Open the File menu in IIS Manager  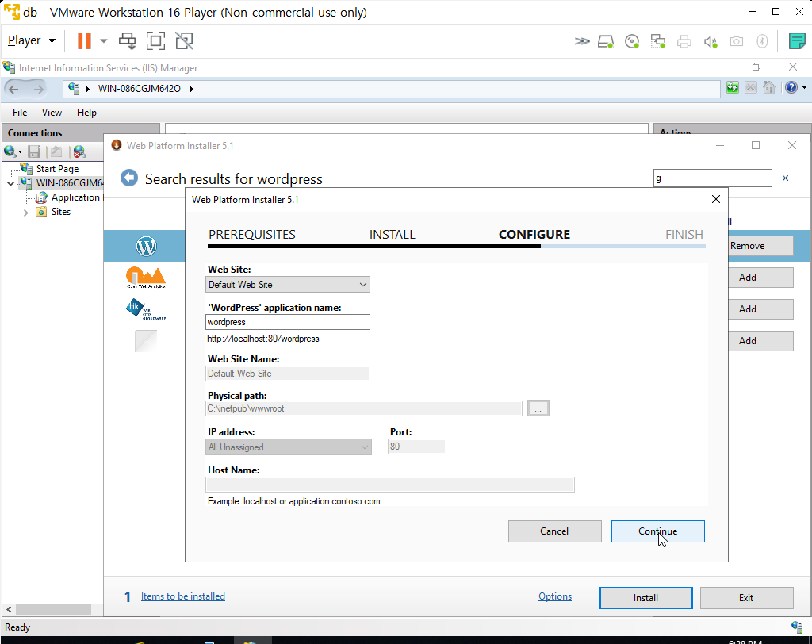coord(20,113)
